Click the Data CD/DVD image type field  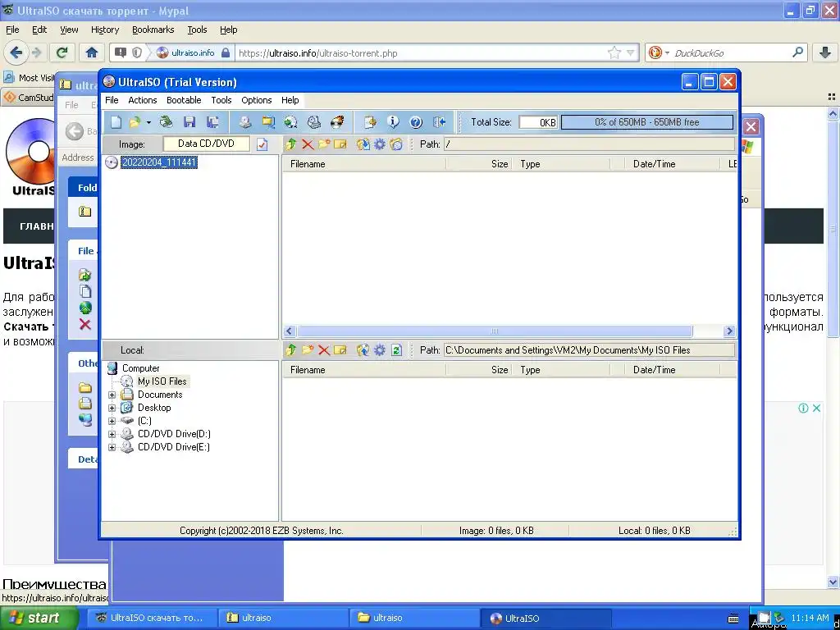pyautogui.click(x=206, y=144)
